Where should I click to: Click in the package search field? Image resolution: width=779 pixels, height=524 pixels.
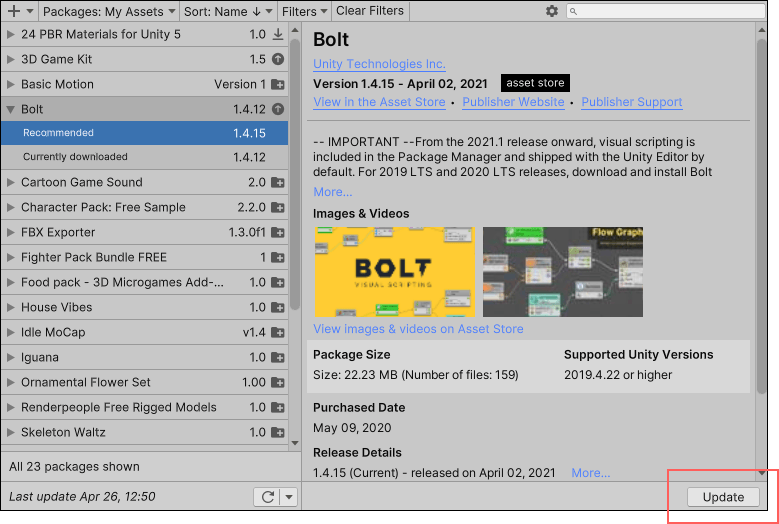[666, 11]
